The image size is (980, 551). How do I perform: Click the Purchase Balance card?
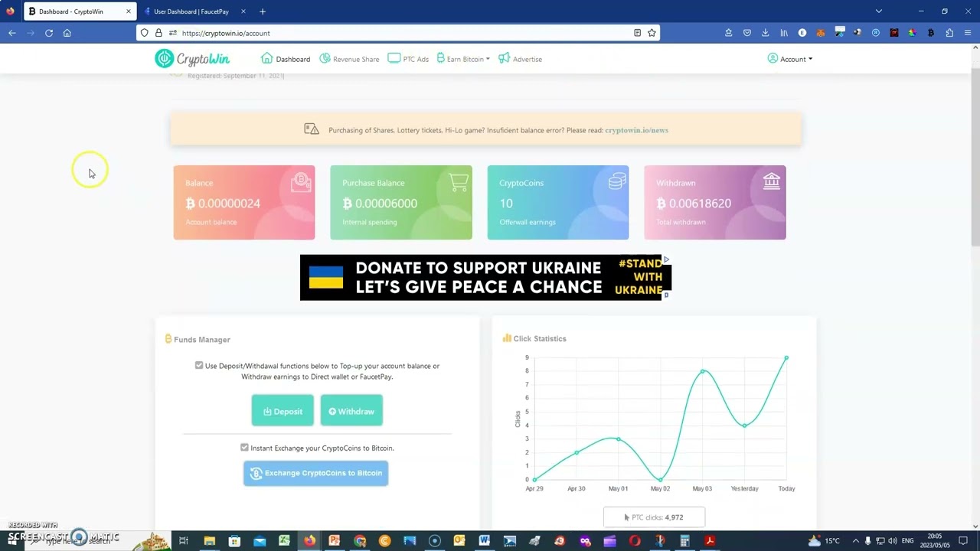pyautogui.click(x=401, y=203)
